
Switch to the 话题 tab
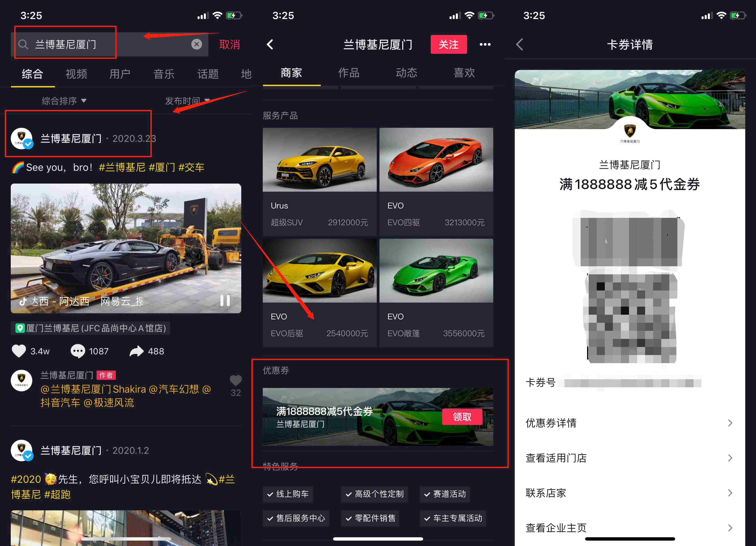(x=208, y=74)
